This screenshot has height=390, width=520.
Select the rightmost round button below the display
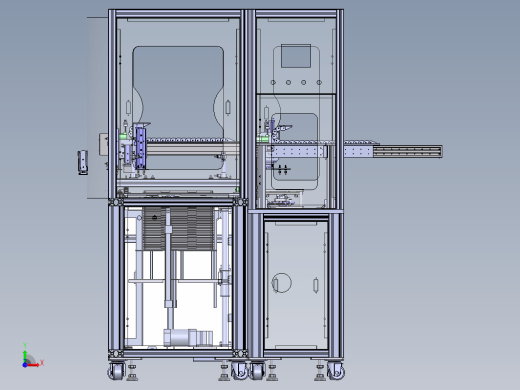[319, 82]
